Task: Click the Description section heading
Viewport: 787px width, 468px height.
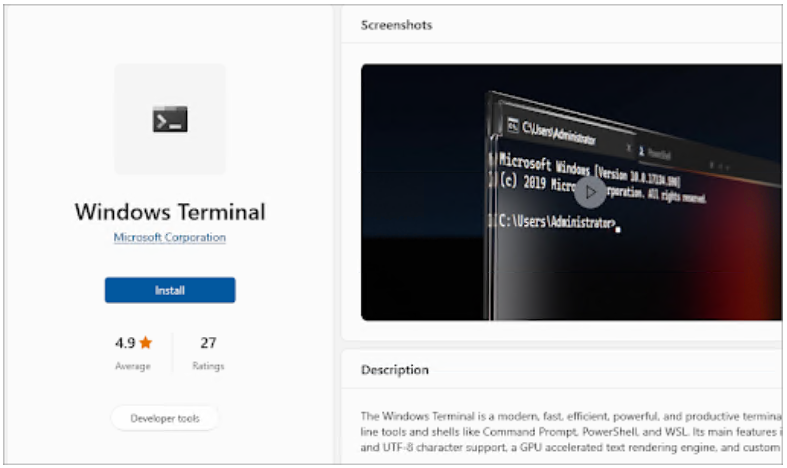Action: point(395,370)
